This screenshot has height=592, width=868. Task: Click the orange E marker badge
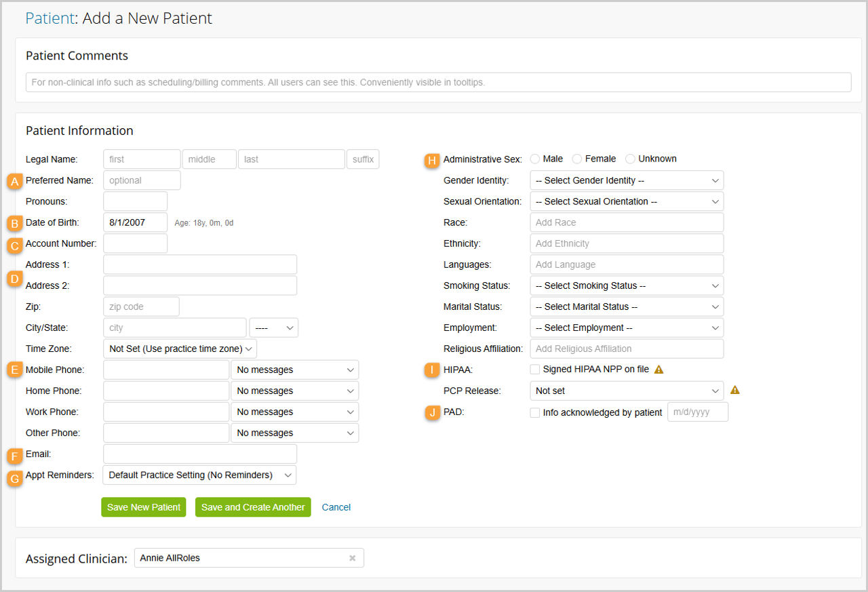pos(14,370)
